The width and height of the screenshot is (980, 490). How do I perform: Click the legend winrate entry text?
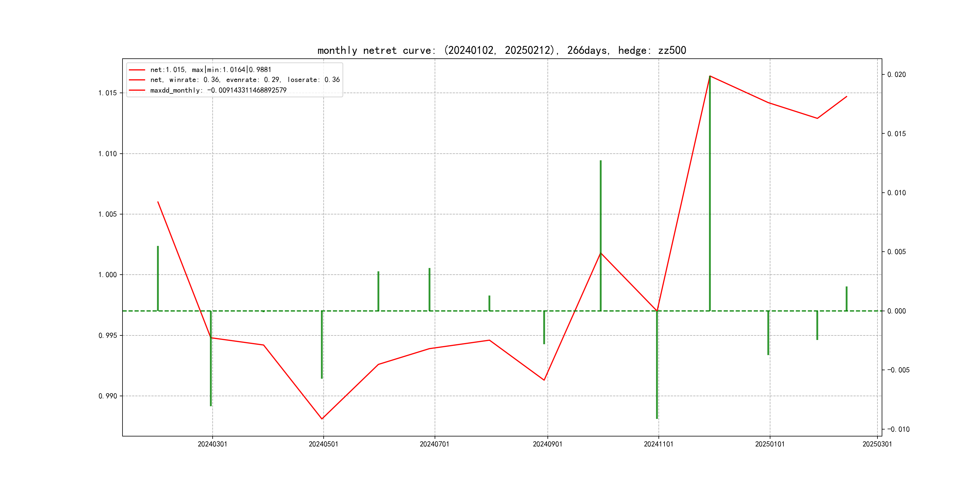[x=245, y=80]
